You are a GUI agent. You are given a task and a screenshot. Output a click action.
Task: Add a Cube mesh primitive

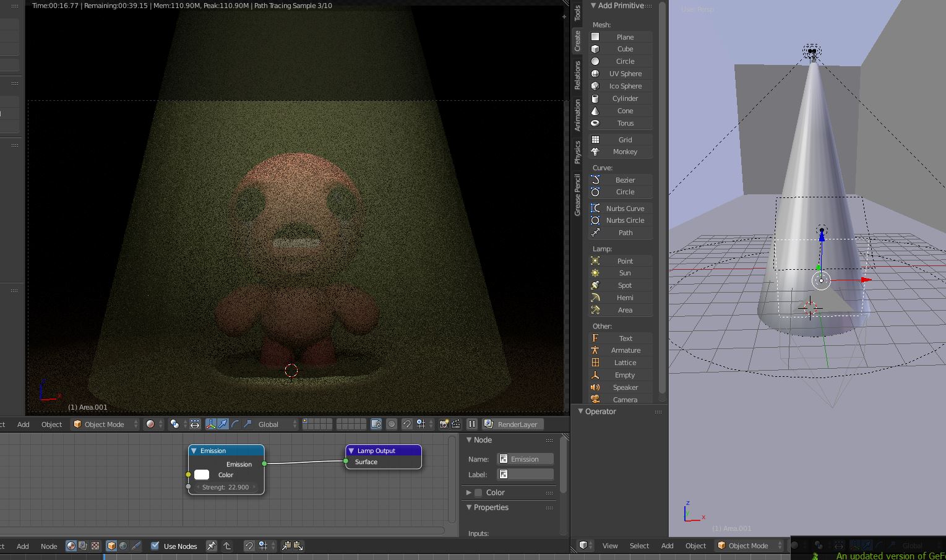point(621,49)
